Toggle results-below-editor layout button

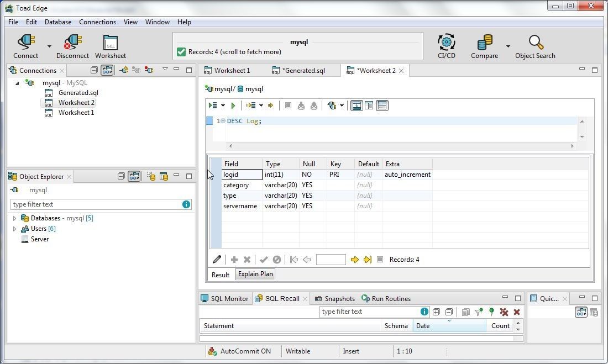pos(357,105)
